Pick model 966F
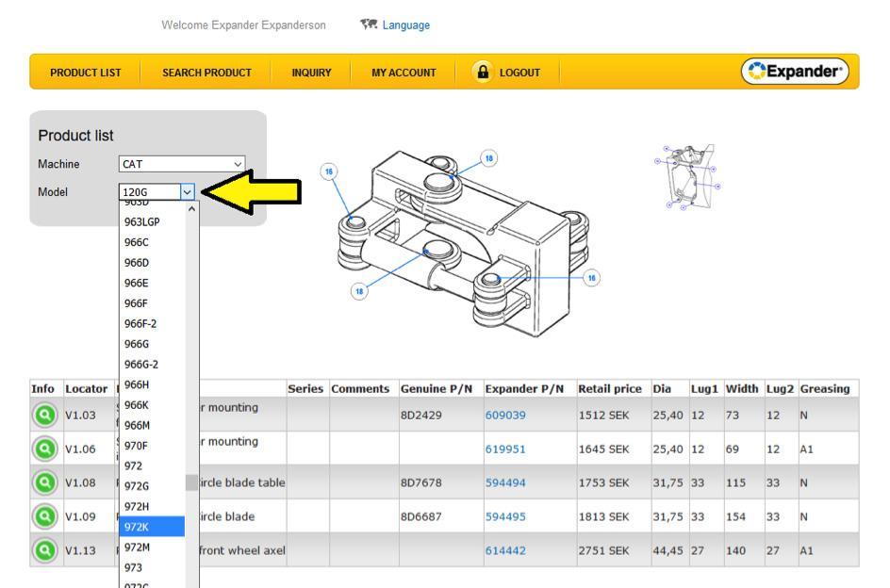The image size is (890, 588). tap(152, 303)
